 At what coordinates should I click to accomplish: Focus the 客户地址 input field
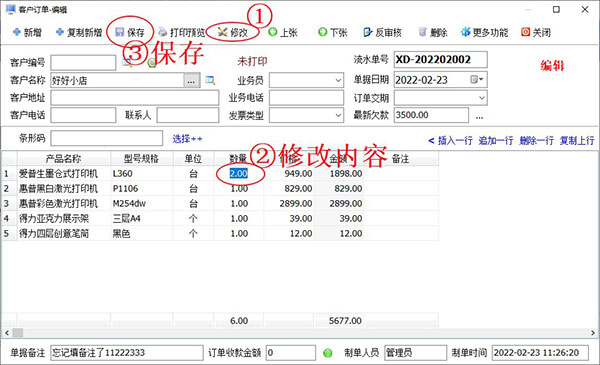tap(134, 98)
